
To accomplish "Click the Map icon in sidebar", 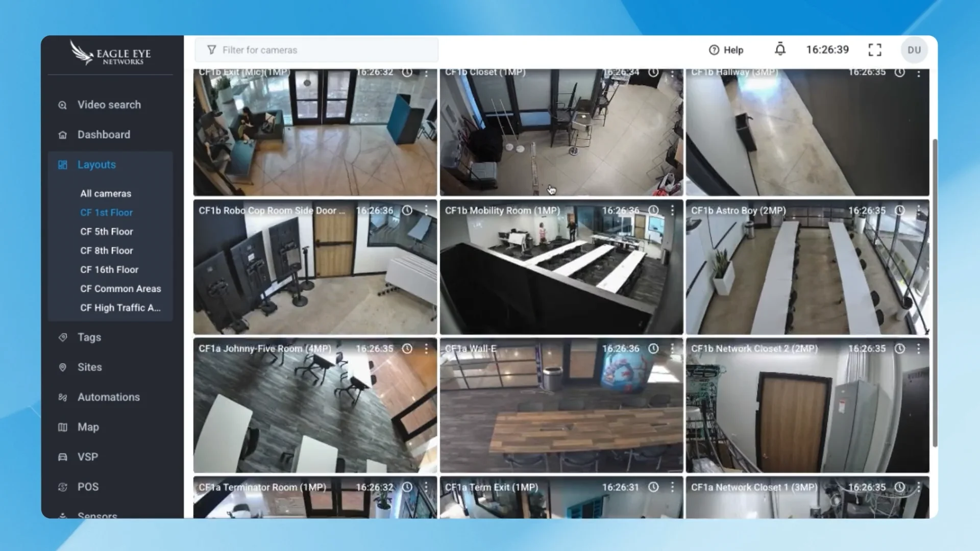I will point(62,427).
